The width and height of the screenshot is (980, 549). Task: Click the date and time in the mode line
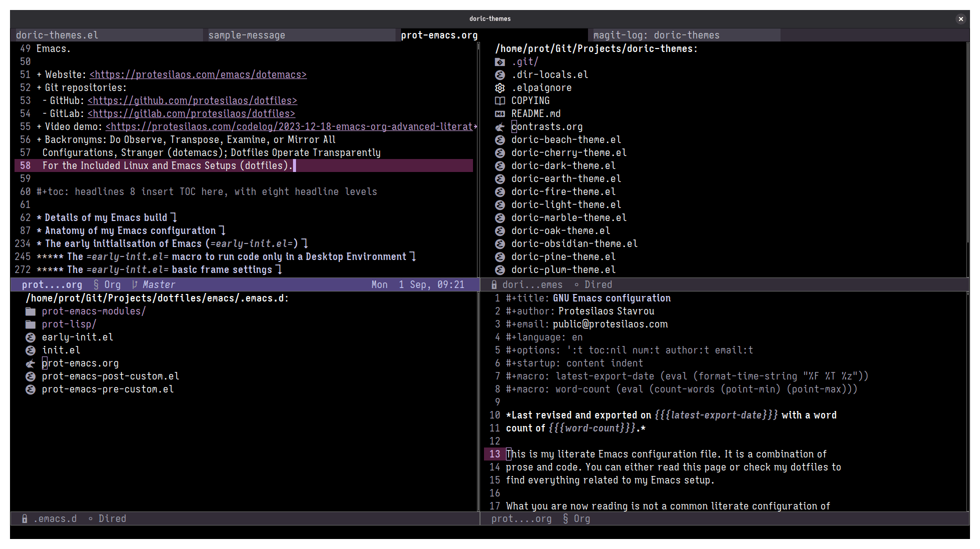point(418,285)
